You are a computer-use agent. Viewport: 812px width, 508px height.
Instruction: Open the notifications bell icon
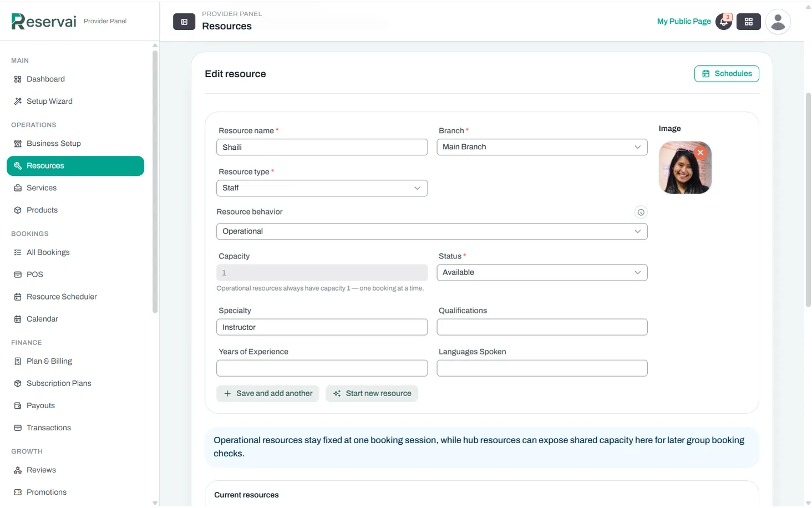coord(724,22)
